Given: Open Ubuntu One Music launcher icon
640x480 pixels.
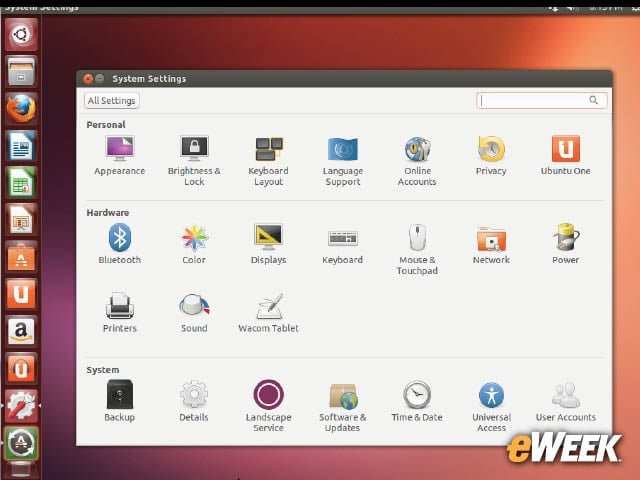Looking at the screenshot, I should pyautogui.click(x=21, y=368).
